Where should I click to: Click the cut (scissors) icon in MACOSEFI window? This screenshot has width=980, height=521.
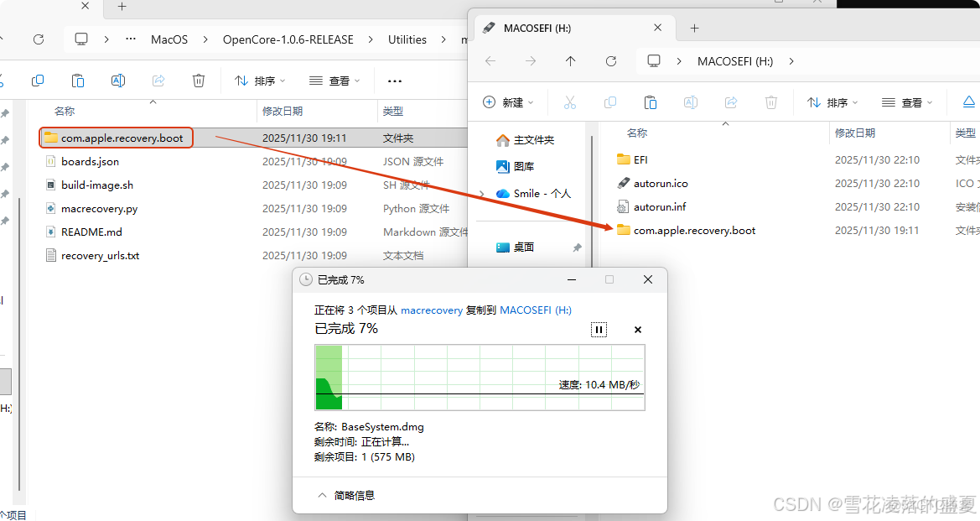[569, 102]
